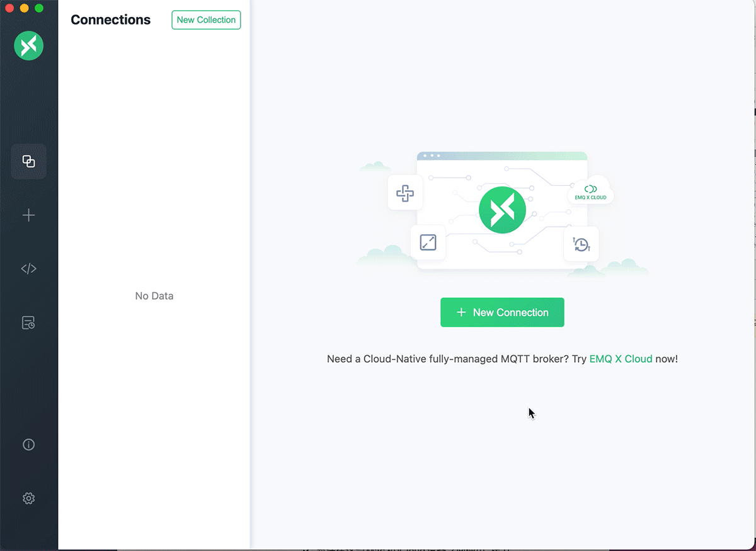Open the About info icon
The image size is (756, 551).
[28, 445]
